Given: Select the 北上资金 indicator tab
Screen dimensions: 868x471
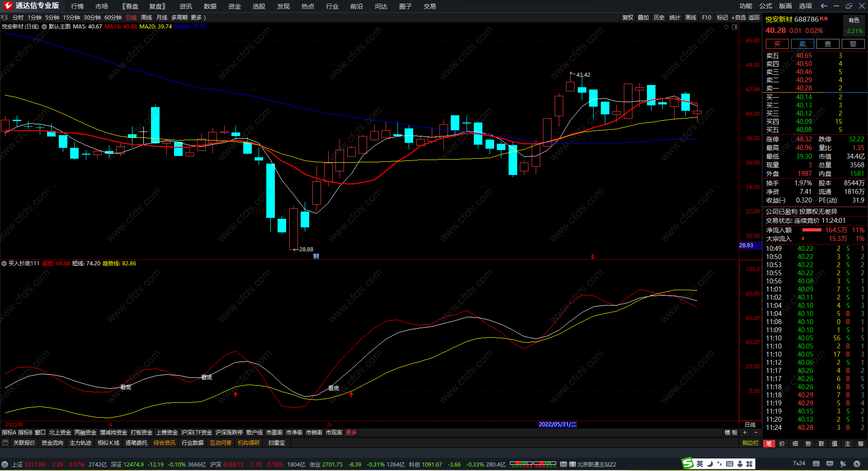Looking at the screenshot, I should 60,433.
